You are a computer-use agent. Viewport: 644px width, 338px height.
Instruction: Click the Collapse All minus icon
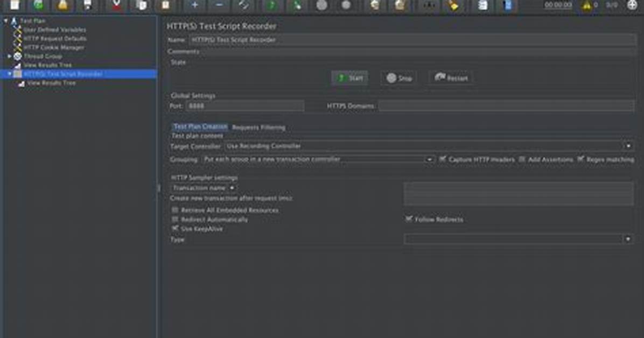coord(219,5)
